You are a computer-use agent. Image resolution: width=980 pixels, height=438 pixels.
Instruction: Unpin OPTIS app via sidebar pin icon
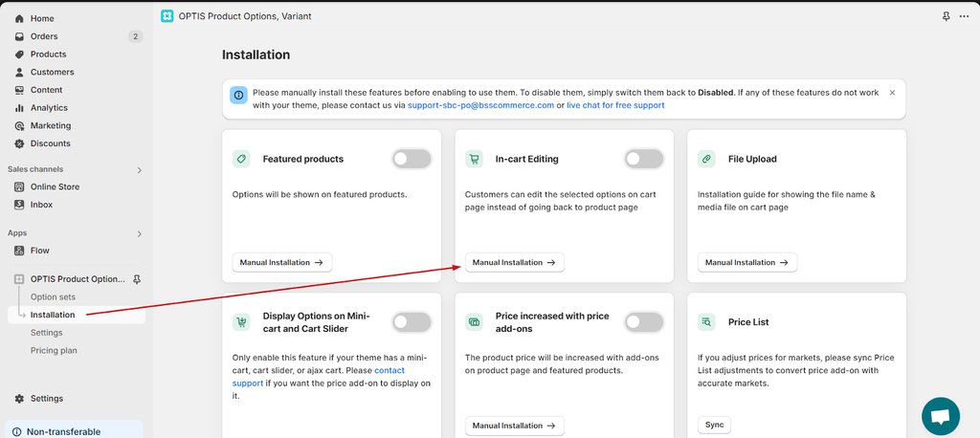point(137,279)
